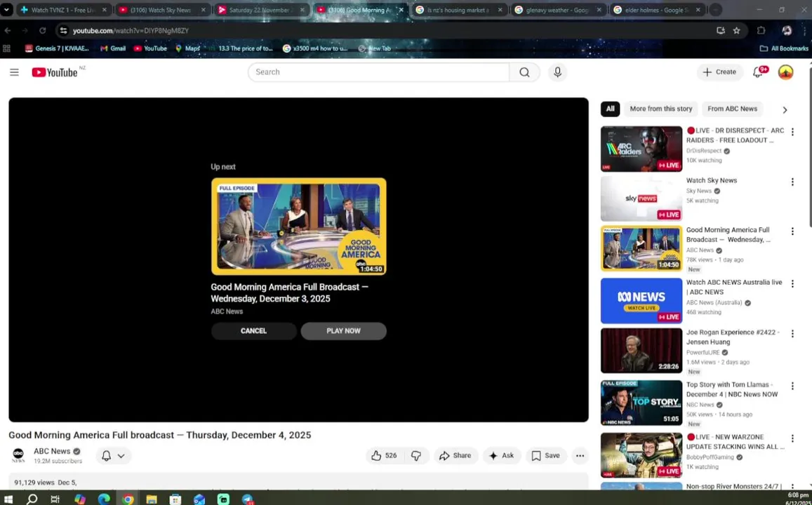Open the Chrome apps grid in the bookmarks bar
The height and width of the screenshot is (505, 812).
[7, 48]
